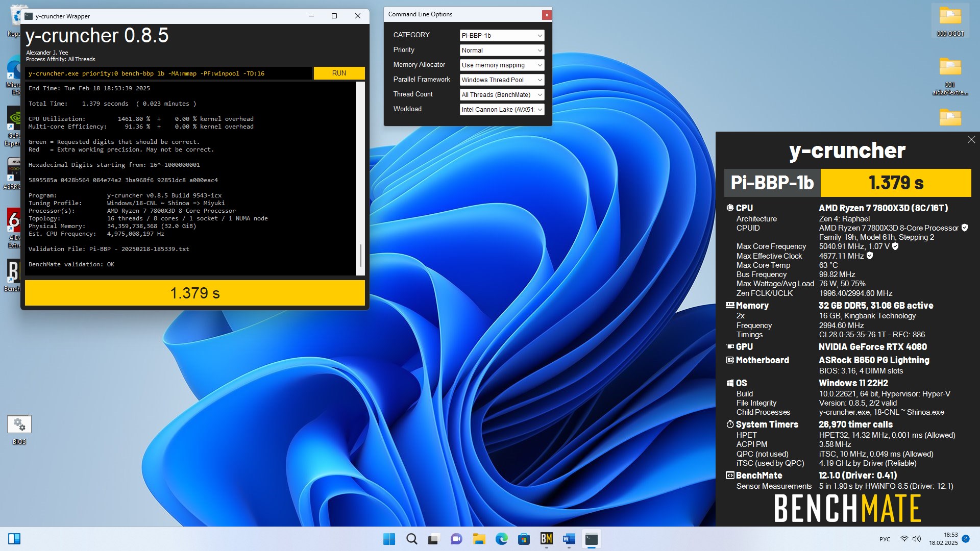The image size is (980, 551).
Task: Open taskbar Search
Action: pos(411,539)
